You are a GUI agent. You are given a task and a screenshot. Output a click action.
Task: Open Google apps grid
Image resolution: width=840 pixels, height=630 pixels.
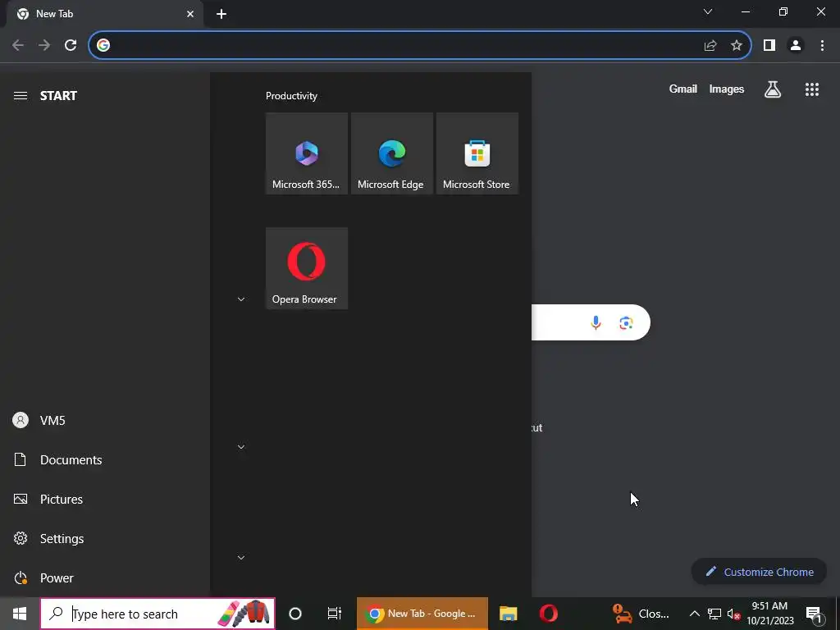812,89
